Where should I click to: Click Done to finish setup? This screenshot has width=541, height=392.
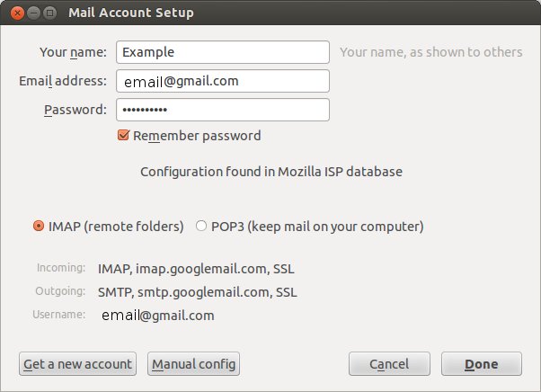click(481, 364)
